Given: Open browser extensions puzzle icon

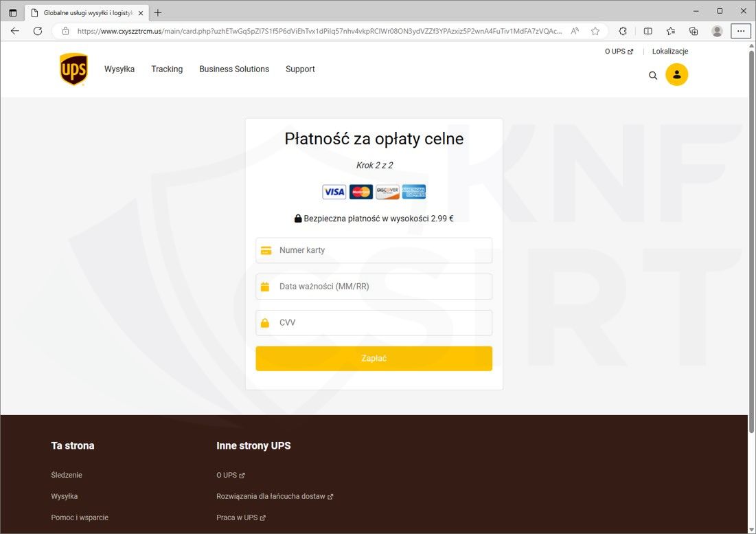Looking at the screenshot, I should [x=623, y=31].
